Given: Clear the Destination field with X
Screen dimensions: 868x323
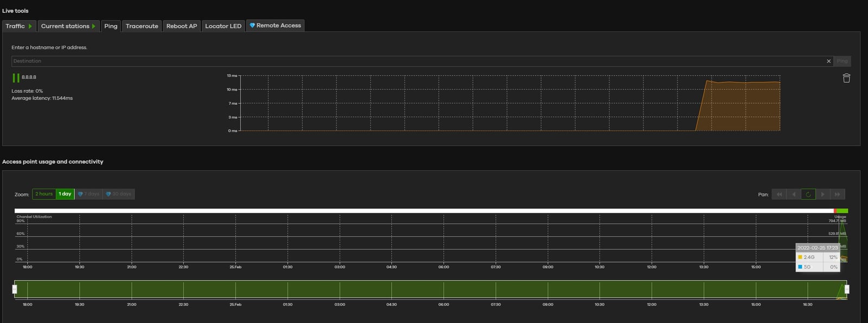Looking at the screenshot, I should point(828,61).
